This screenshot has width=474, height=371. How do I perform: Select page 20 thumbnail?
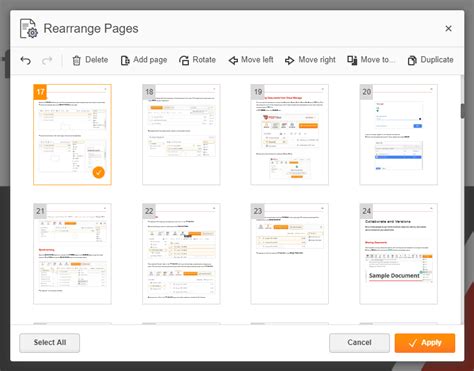click(398, 134)
